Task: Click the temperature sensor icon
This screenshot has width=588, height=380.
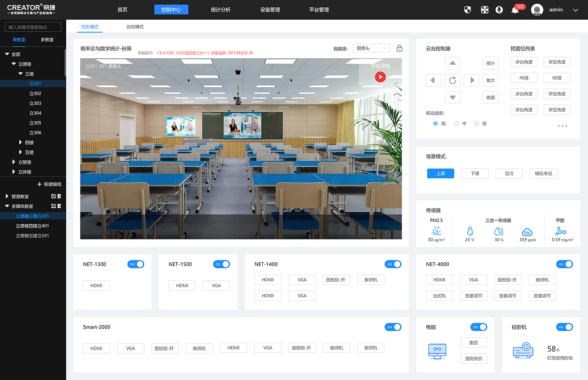Action: 469,232
